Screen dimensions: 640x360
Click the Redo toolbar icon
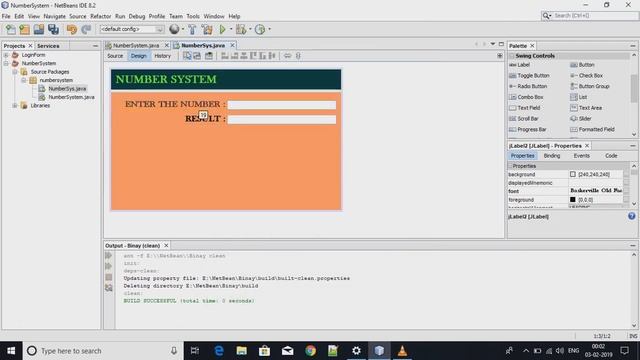pos(86,29)
